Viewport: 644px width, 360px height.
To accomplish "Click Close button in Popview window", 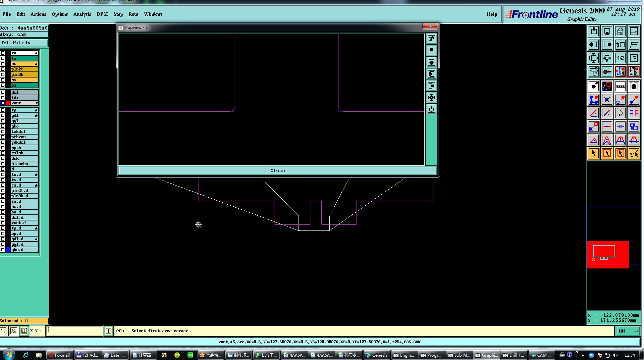I will click(278, 171).
